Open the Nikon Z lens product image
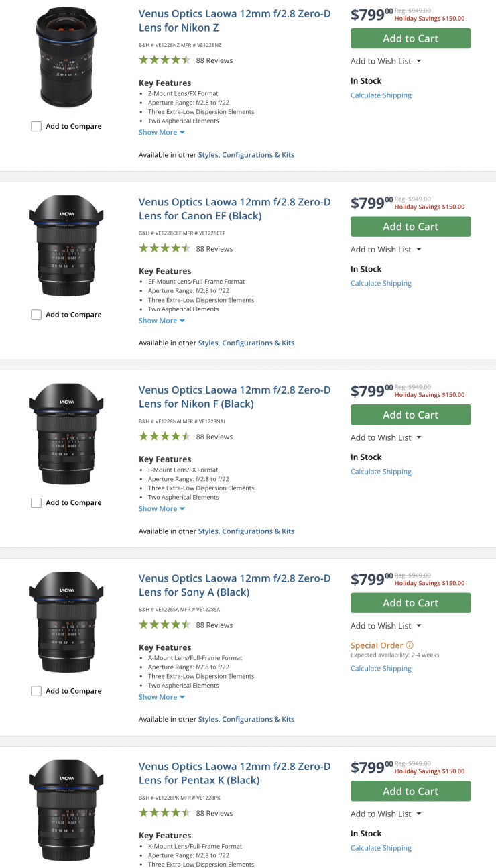 tap(66, 58)
